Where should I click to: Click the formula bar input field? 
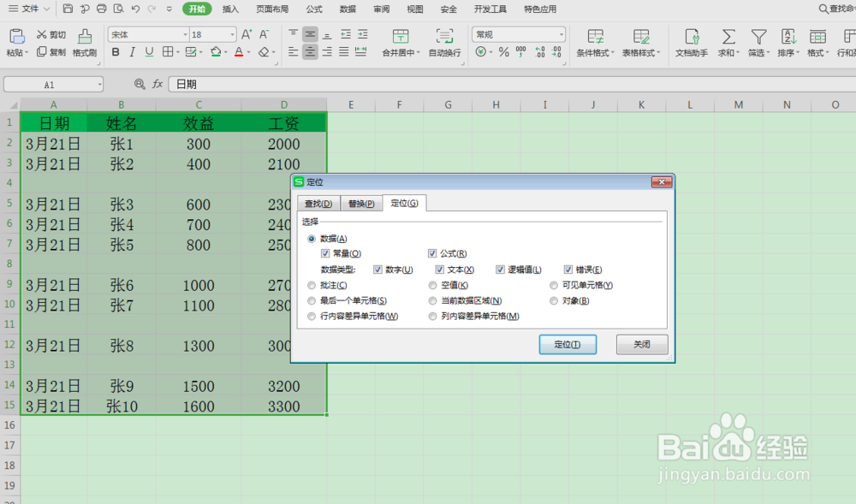tap(512, 84)
